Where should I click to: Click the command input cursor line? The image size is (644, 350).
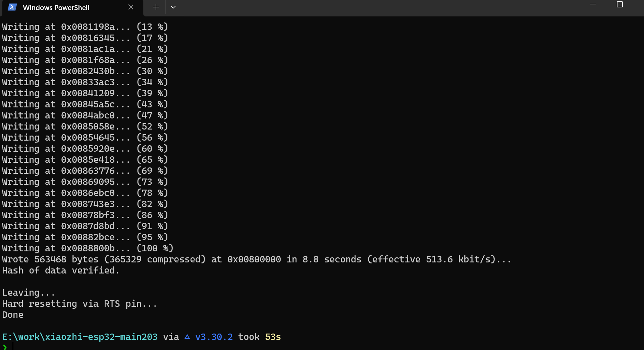13,347
